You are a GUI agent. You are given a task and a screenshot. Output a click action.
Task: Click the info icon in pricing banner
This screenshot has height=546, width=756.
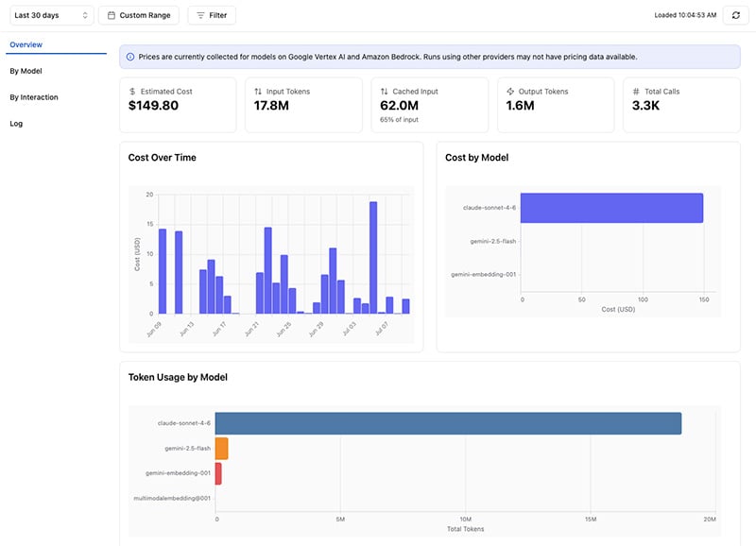click(130, 57)
